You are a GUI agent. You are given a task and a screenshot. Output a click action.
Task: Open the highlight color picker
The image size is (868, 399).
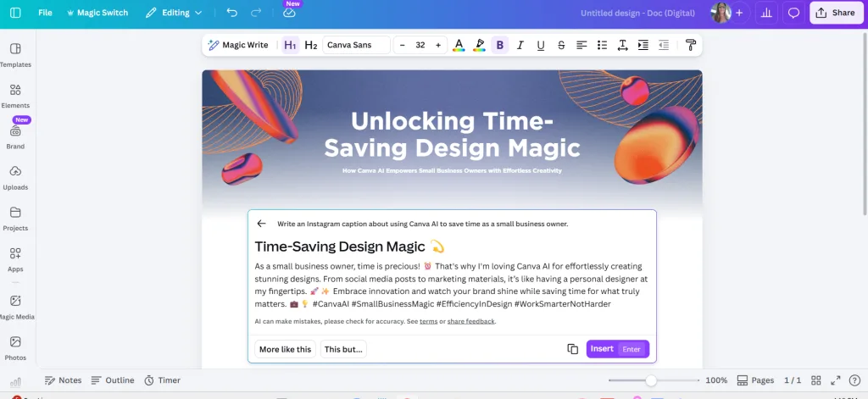pos(480,45)
